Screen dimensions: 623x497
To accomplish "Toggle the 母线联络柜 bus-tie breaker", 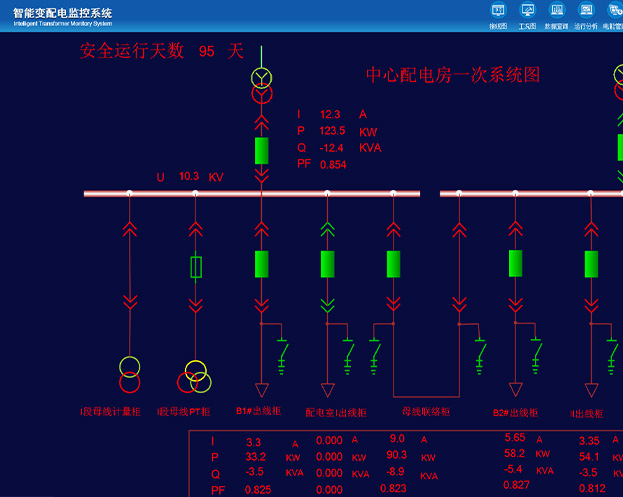I will (x=393, y=264).
